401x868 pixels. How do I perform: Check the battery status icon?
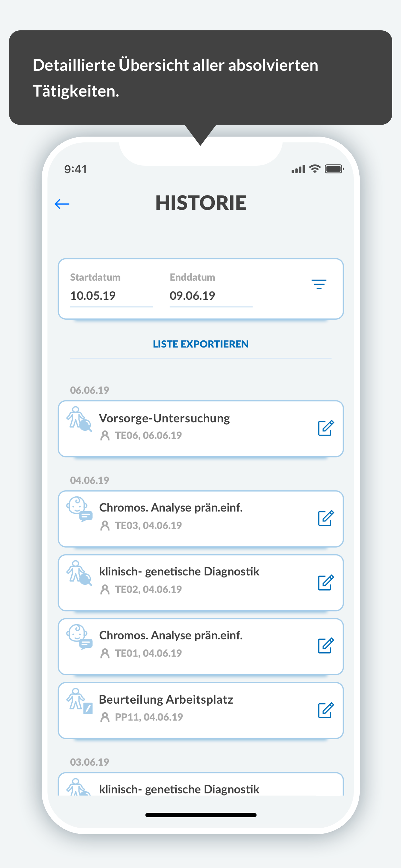pos(334,169)
